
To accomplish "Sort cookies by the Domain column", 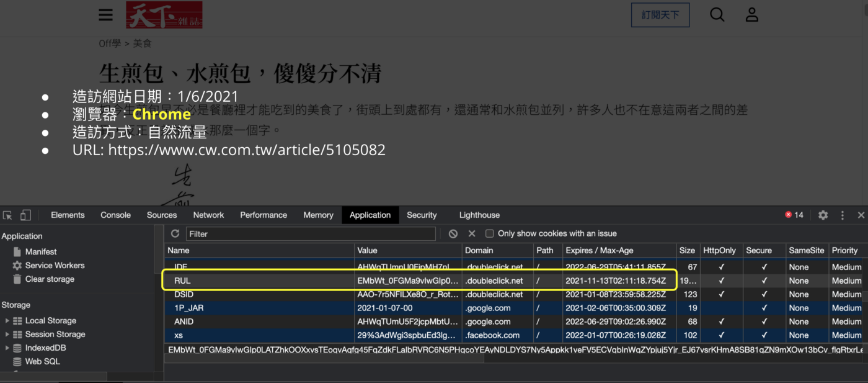I will (x=497, y=251).
